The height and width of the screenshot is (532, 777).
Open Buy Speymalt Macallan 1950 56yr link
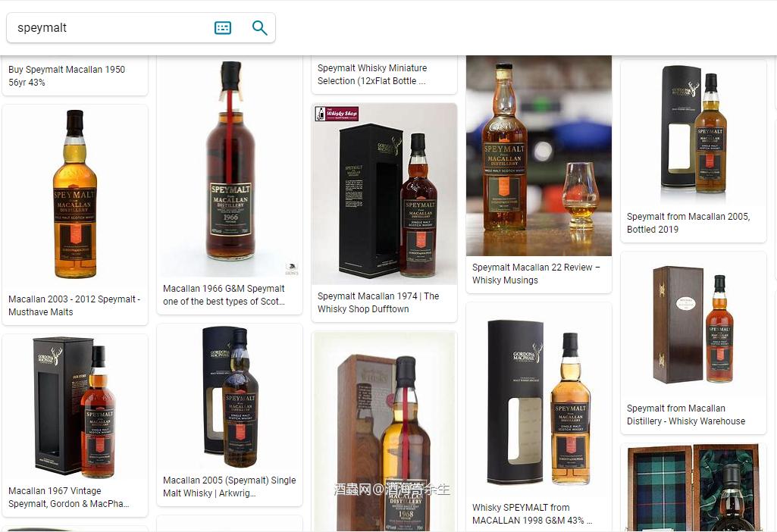(67, 76)
